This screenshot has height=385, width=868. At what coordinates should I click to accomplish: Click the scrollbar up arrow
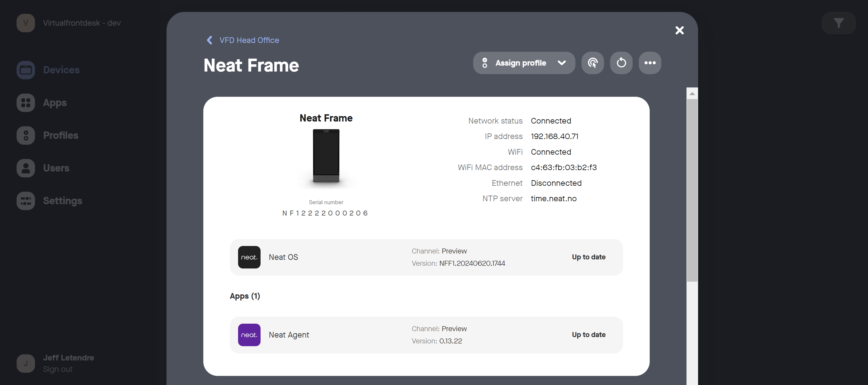[x=692, y=94]
